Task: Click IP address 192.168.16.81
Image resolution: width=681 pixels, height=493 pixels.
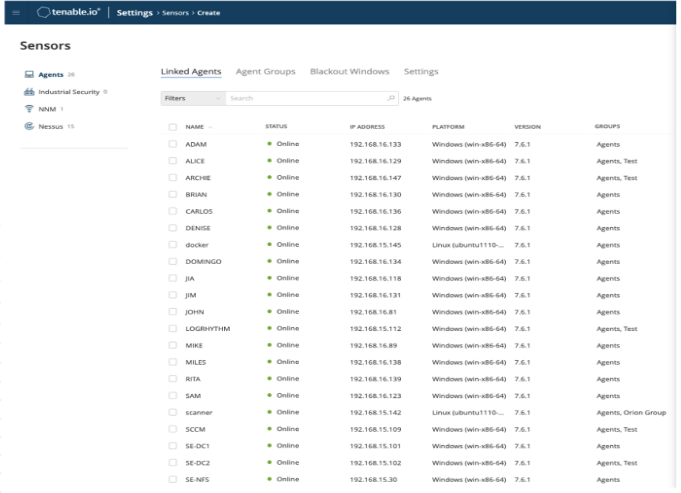Action: 373,312
